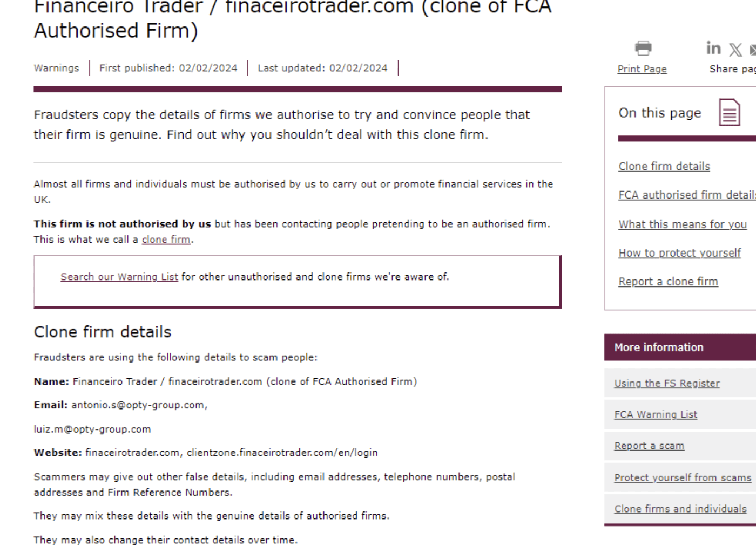Open Using the FS Register
This screenshot has height=546, width=756.
666,383
